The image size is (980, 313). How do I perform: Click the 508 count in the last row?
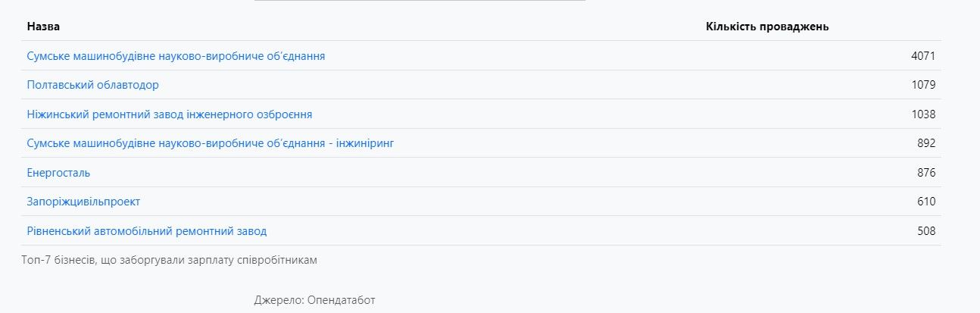pos(926,231)
